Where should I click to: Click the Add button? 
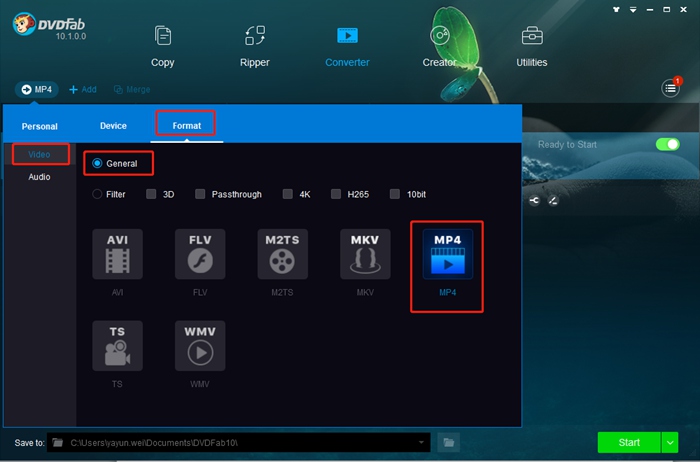(x=83, y=89)
